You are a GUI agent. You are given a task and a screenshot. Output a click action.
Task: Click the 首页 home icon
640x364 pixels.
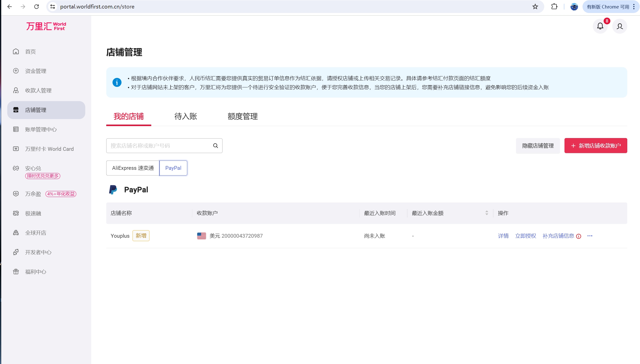pyautogui.click(x=16, y=51)
